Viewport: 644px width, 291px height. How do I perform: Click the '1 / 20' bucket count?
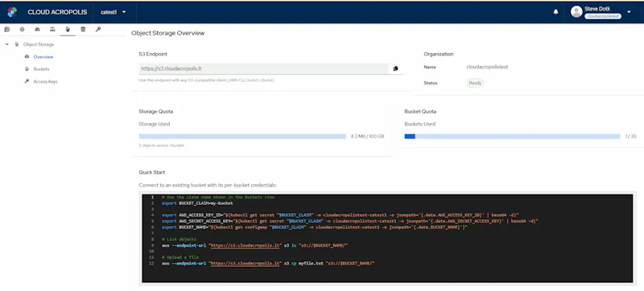(x=631, y=137)
